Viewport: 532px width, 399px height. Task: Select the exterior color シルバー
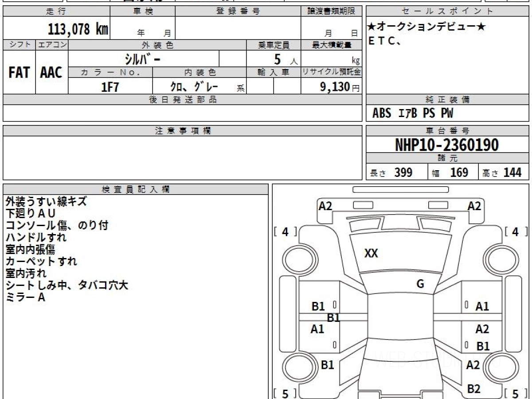point(142,59)
